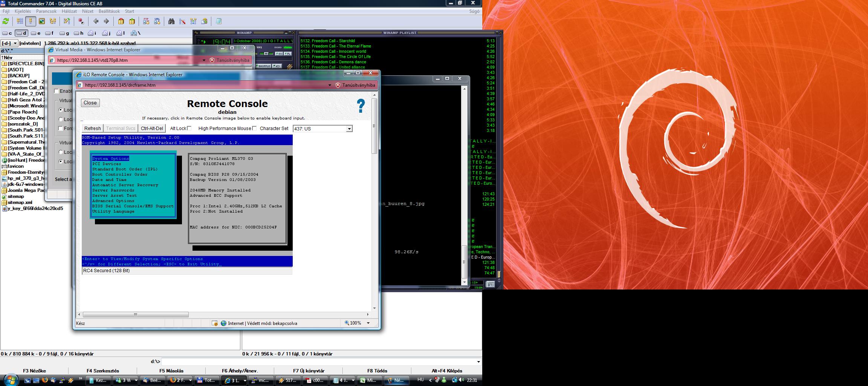This screenshot has width=868, height=386.
Task: Open the URL download toolbar icon
Action: point(157,21)
